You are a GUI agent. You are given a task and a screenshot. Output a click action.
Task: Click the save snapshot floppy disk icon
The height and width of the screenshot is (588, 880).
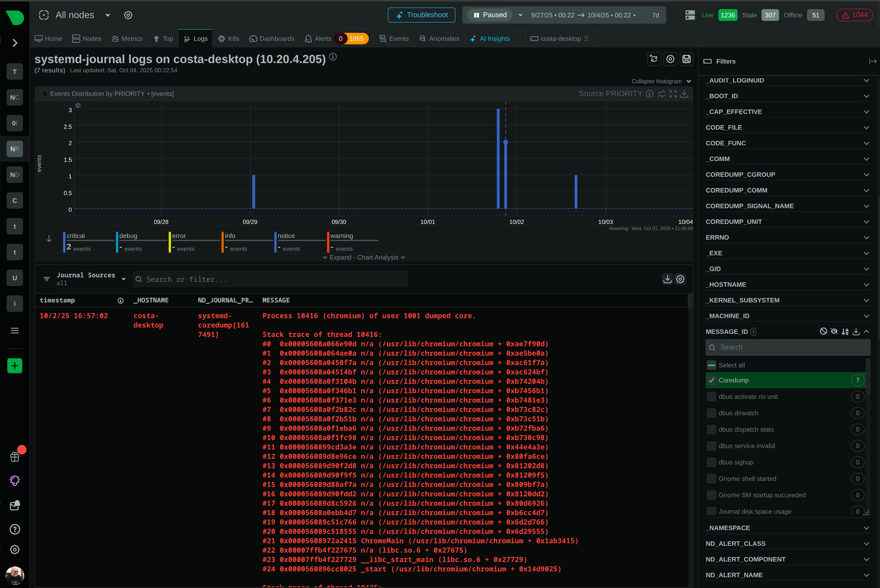point(686,59)
